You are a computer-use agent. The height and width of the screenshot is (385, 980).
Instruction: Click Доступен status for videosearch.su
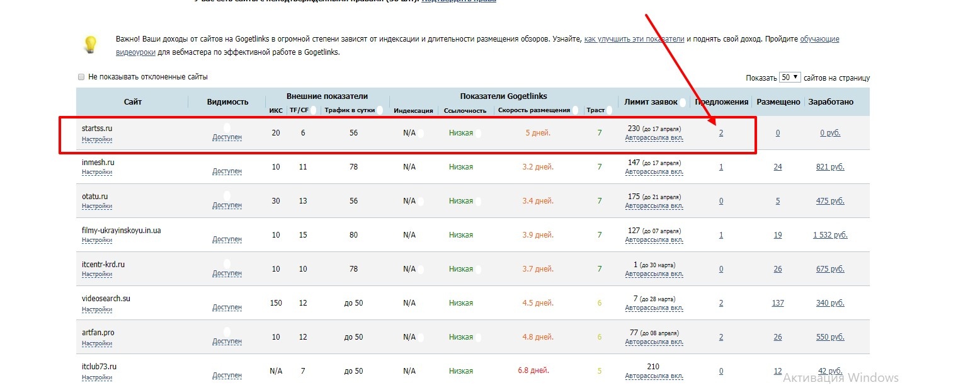[227, 307]
